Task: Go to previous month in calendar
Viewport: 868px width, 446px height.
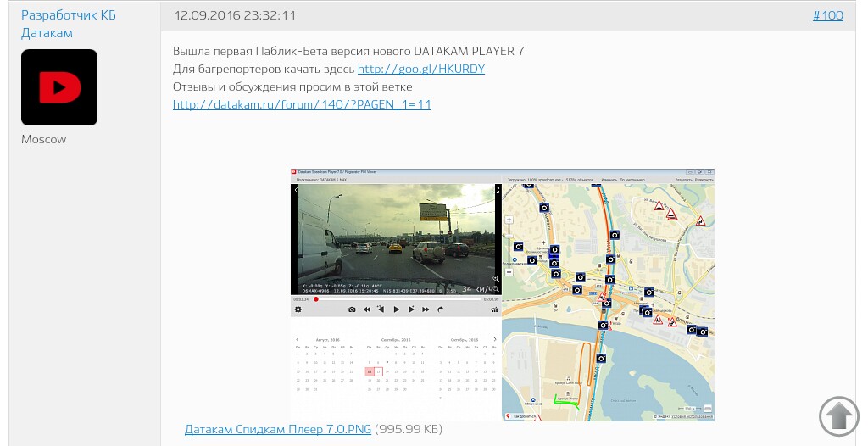Action: point(297,339)
